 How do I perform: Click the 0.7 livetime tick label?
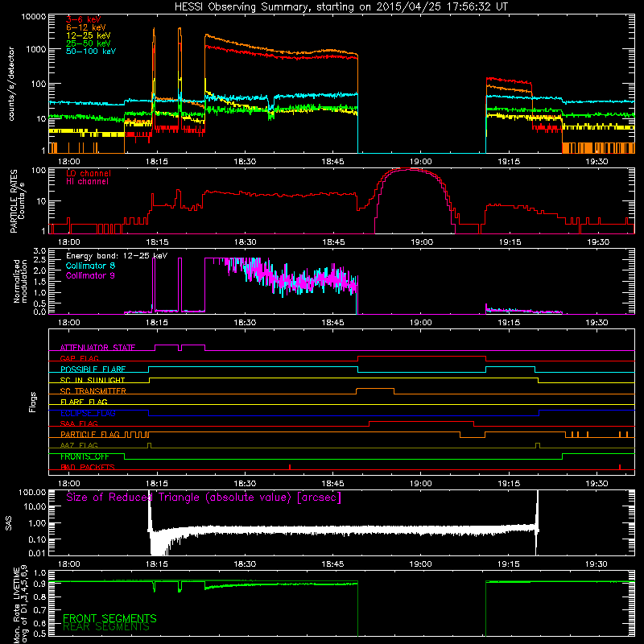39,610
